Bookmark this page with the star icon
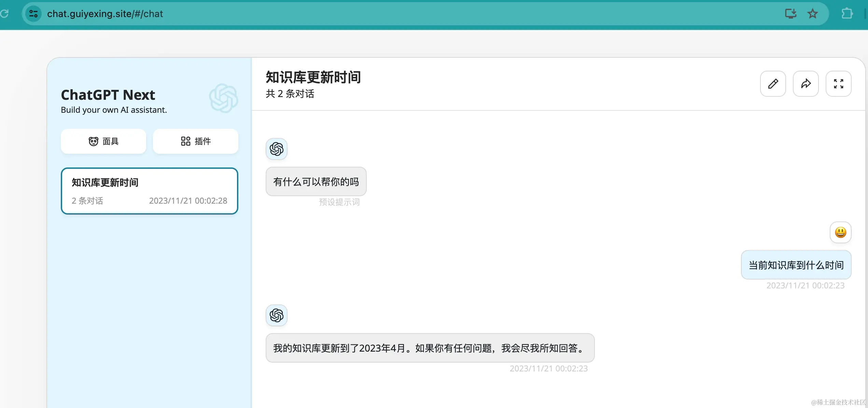 [812, 14]
